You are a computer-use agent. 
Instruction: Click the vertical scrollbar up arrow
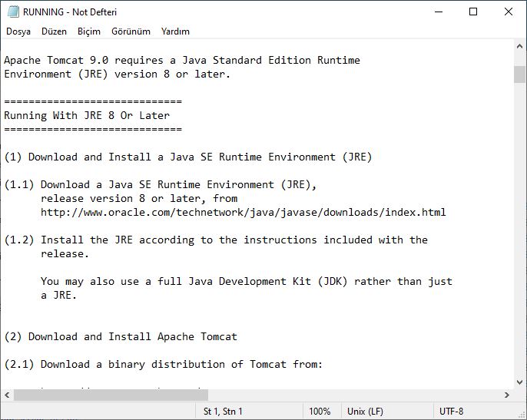(x=519, y=46)
